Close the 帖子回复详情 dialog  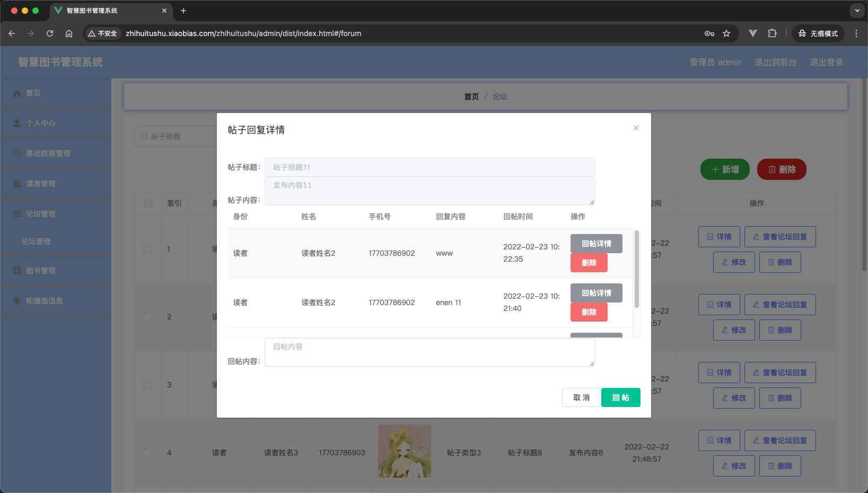click(x=636, y=128)
